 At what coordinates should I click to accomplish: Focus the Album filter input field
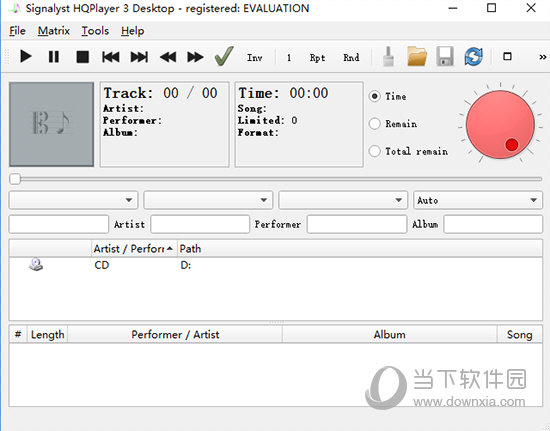(493, 224)
